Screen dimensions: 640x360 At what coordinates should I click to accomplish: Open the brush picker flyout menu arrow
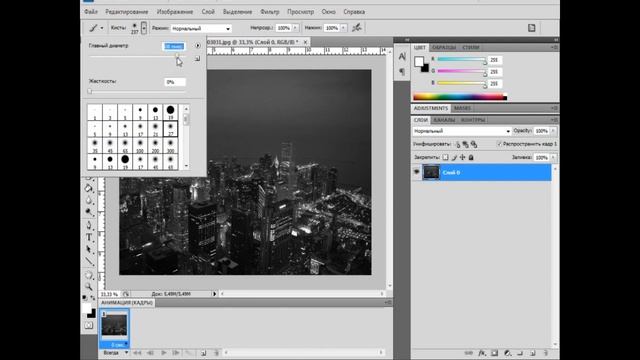click(x=198, y=46)
